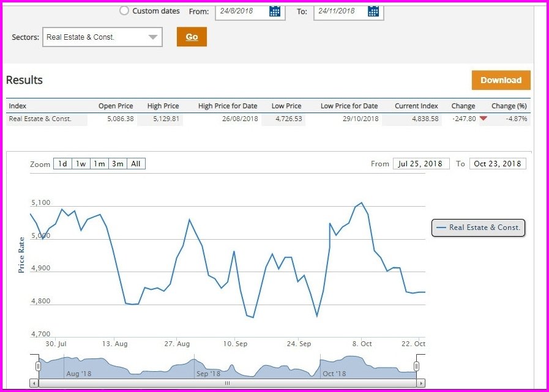
Task: Click the scrollbar left arrow under chart
Action: tap(34, 383)
